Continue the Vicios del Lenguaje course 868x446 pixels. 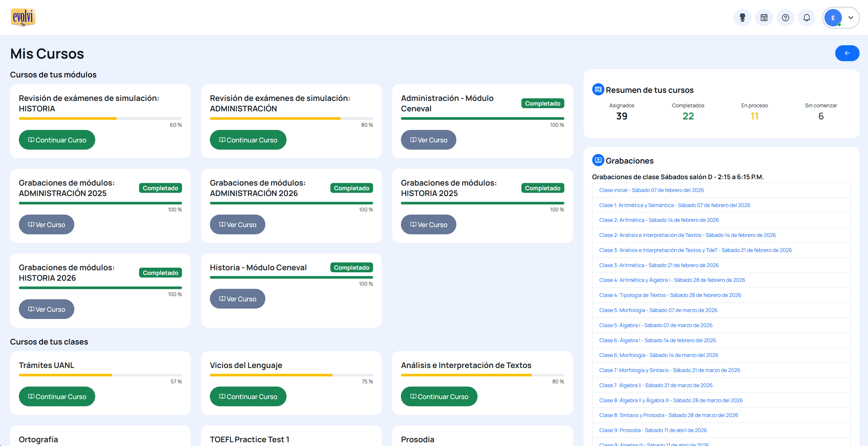coord(248,396)
